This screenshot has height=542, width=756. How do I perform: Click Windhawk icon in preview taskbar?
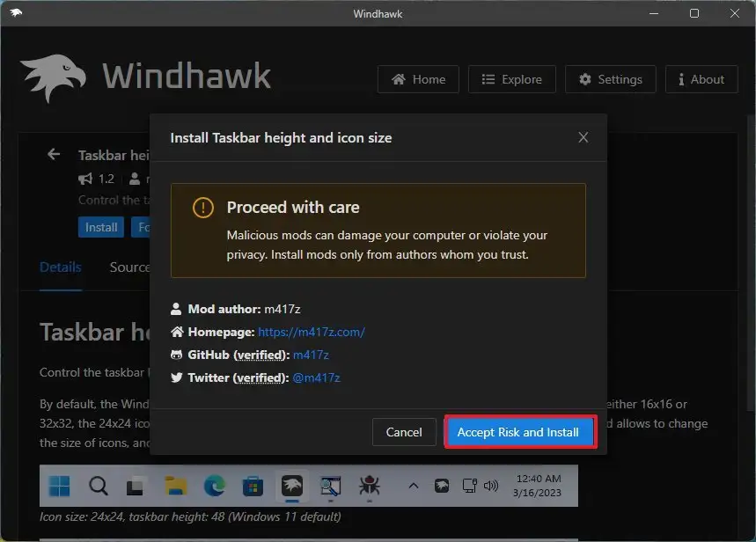[292, 485]
